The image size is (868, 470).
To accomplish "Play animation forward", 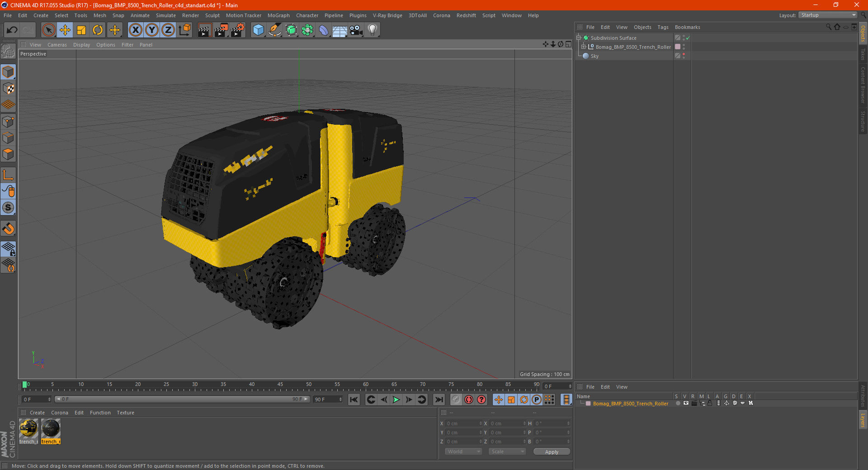I will pos(396,399).
